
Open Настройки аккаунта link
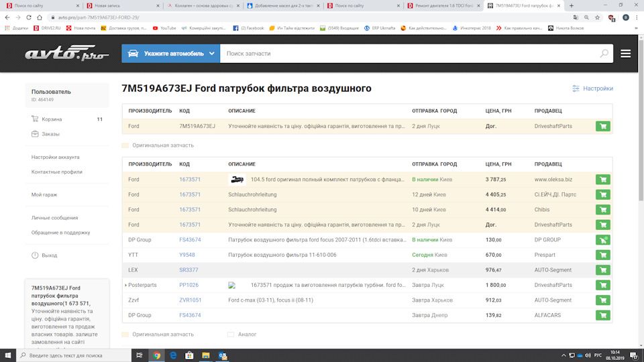56,157
